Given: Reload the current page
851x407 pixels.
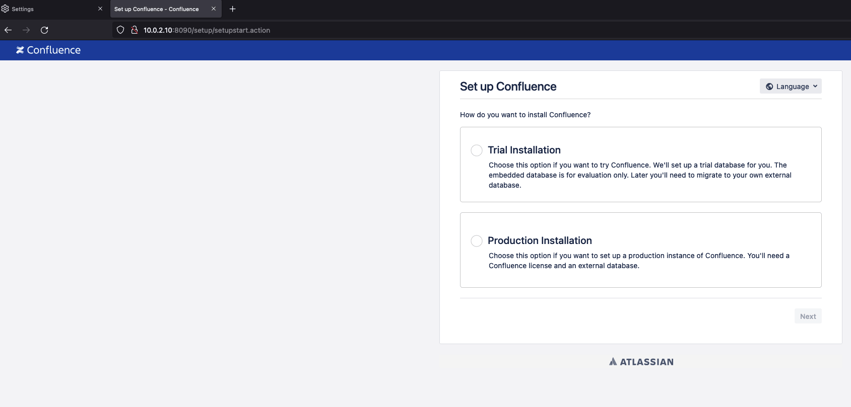Looking at the screenshot, I should (45, 30).
